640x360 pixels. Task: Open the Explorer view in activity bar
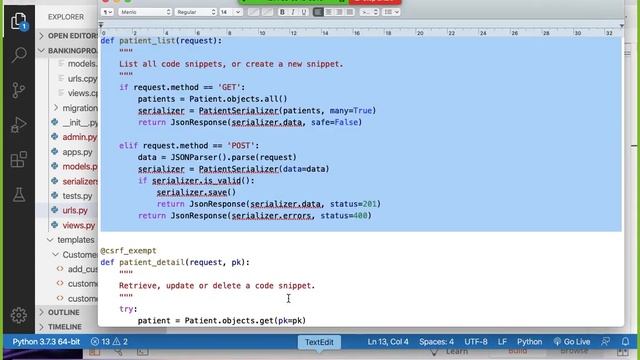tap(19, 21)
